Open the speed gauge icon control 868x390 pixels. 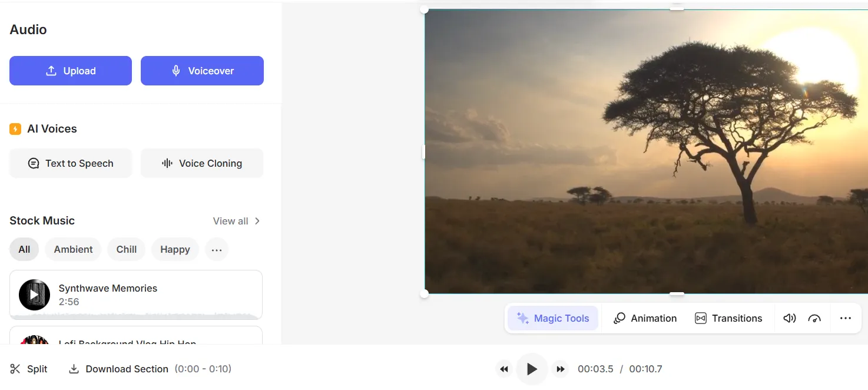pyautogui.click(x=814, y=318)
